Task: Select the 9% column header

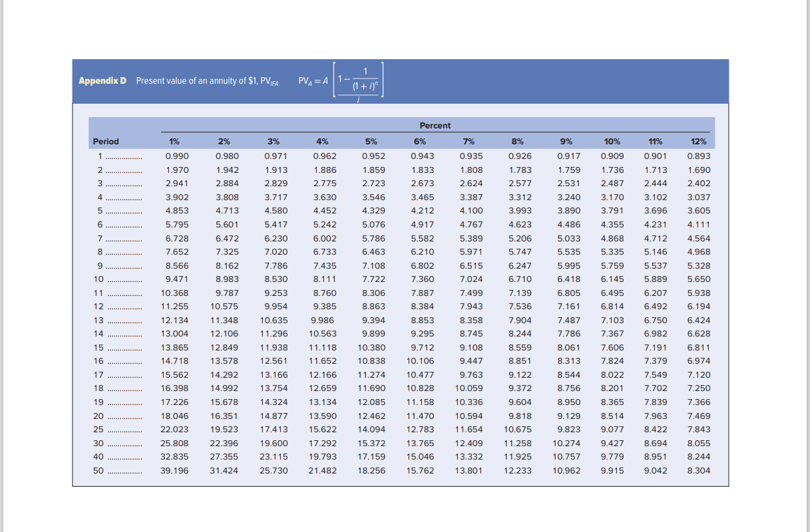Action: (x=566, y=142)
